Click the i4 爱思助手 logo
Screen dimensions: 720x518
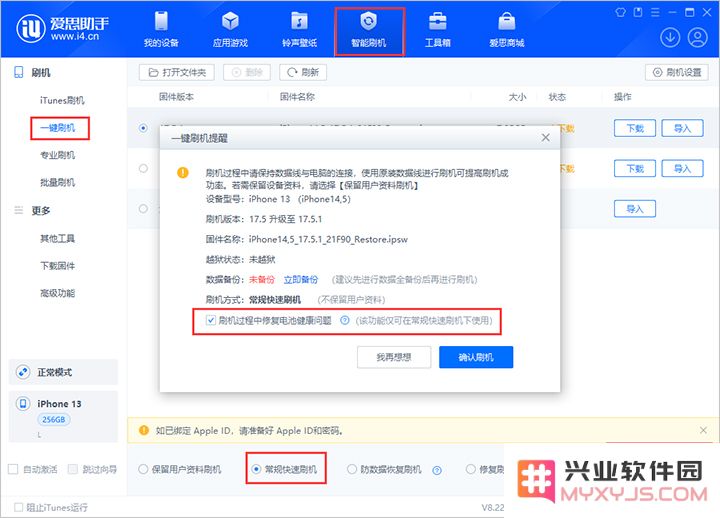pyautogui.click(x=63, y=28)
